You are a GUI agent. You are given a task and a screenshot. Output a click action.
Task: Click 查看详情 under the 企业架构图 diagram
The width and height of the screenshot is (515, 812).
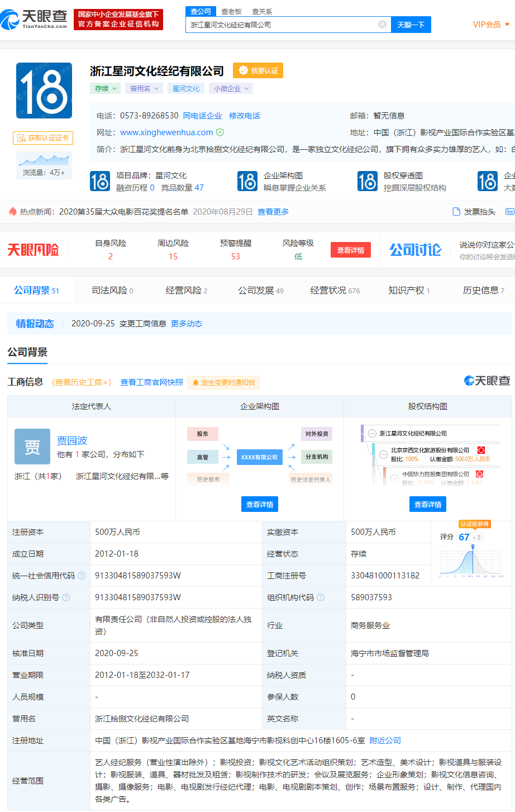tap(260, 504)
